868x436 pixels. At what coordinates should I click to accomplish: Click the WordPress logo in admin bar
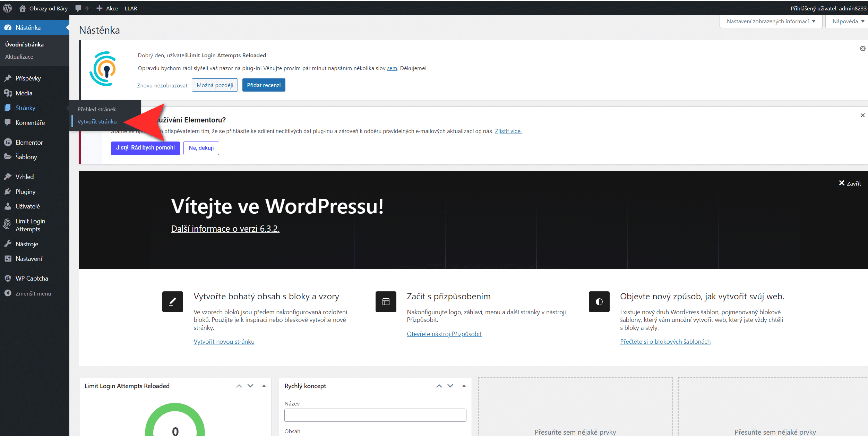pyautogui.click(x=7, y=8)
